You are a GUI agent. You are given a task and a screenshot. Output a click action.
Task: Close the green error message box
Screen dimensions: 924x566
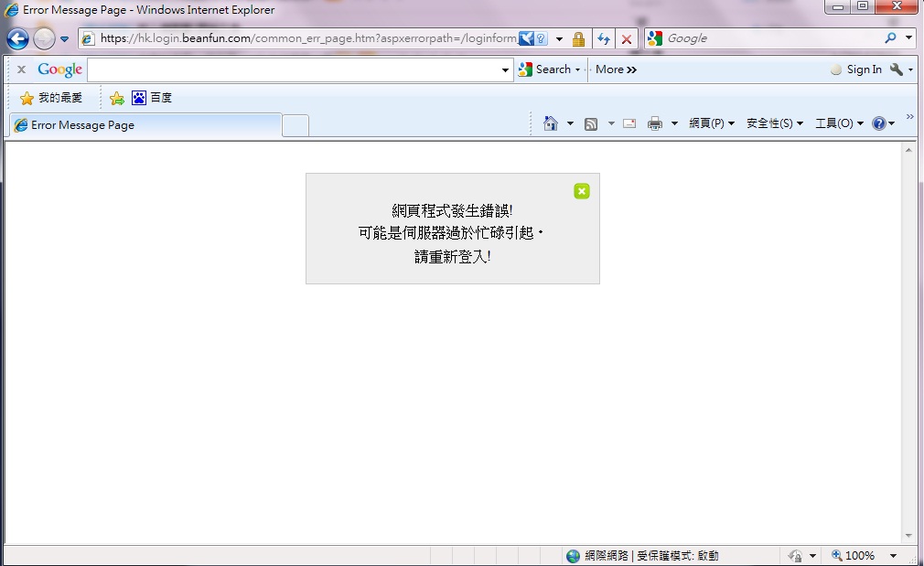tap(582, 191)
